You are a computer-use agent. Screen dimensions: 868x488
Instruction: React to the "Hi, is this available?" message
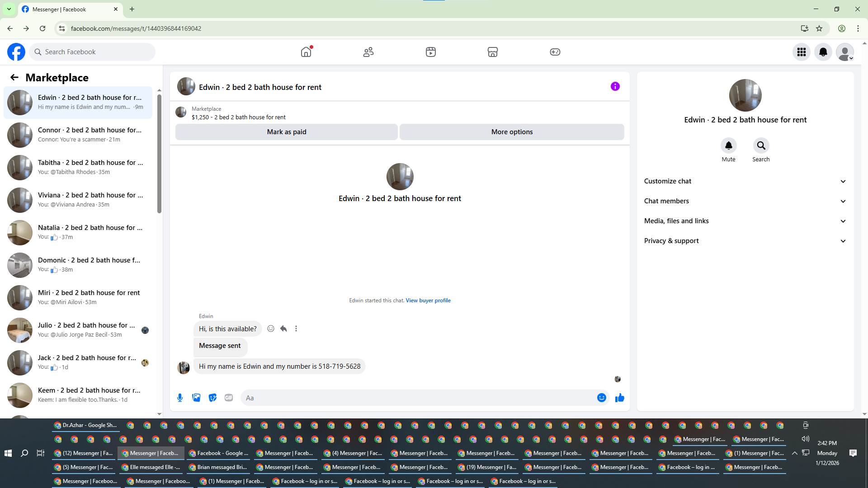pyautogui.click(x=271, y=328)
